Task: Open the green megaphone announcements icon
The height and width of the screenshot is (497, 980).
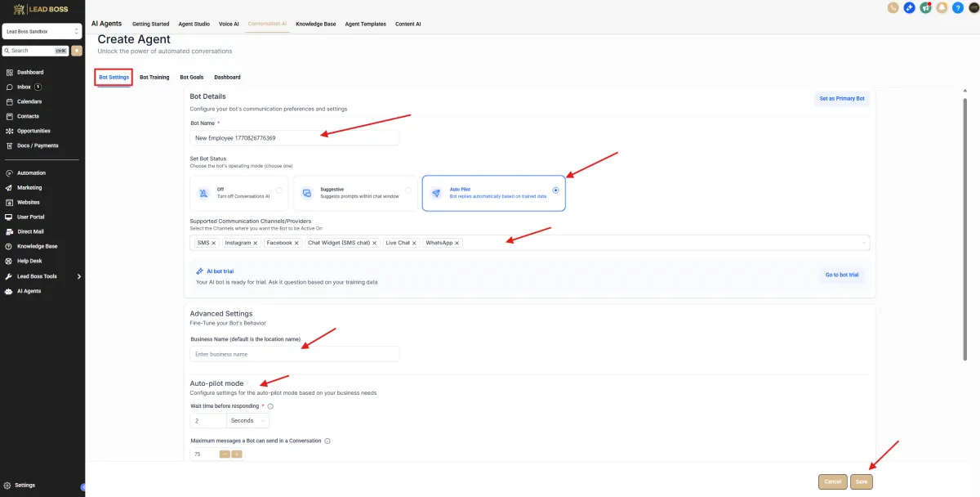Action: [x=925, y=7]
